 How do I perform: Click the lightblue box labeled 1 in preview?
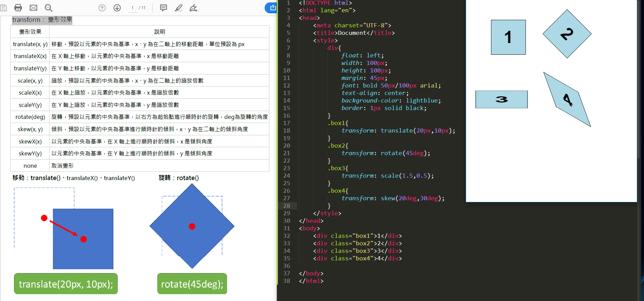click(508, 37)
